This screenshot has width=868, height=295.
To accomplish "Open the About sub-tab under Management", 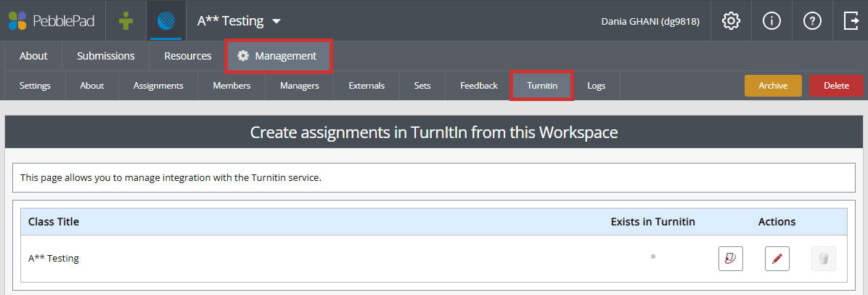I will [x=92, y=86].
